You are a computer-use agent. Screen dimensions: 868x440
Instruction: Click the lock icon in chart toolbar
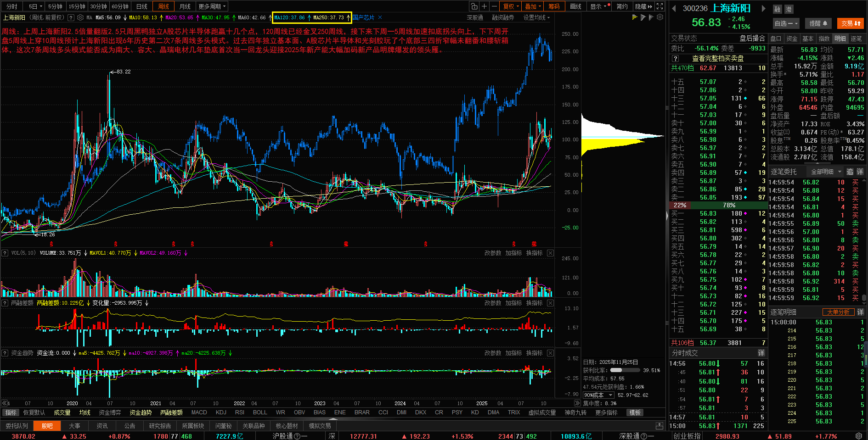474,6
